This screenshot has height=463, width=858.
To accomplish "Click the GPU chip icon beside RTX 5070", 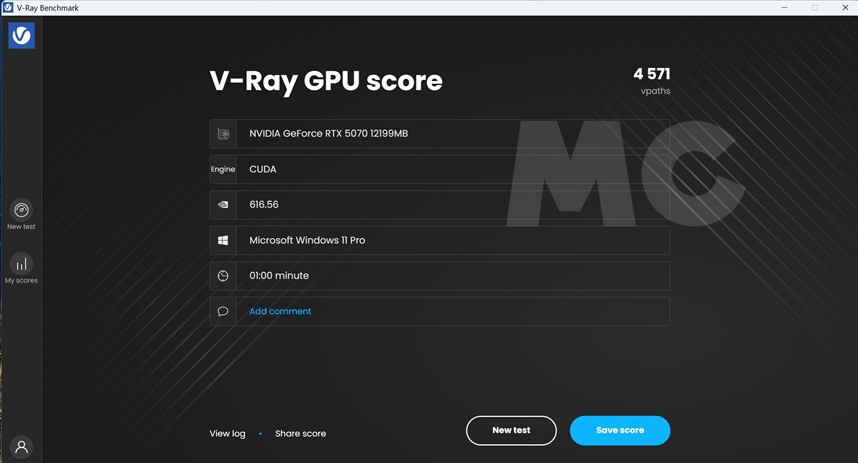I will pos(223,134).
